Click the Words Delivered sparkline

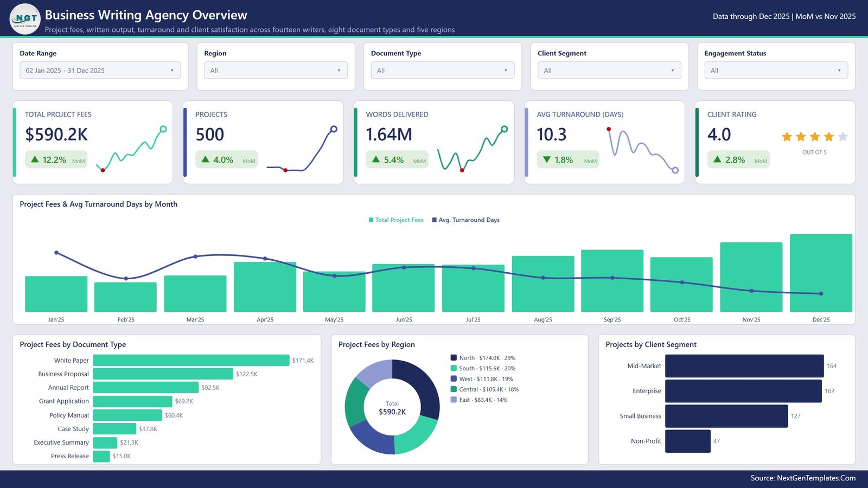473,149
